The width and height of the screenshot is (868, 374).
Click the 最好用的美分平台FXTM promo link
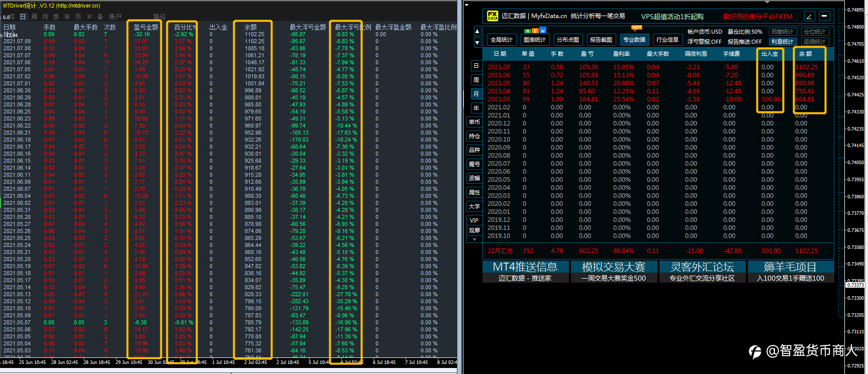tap(757, 17)
